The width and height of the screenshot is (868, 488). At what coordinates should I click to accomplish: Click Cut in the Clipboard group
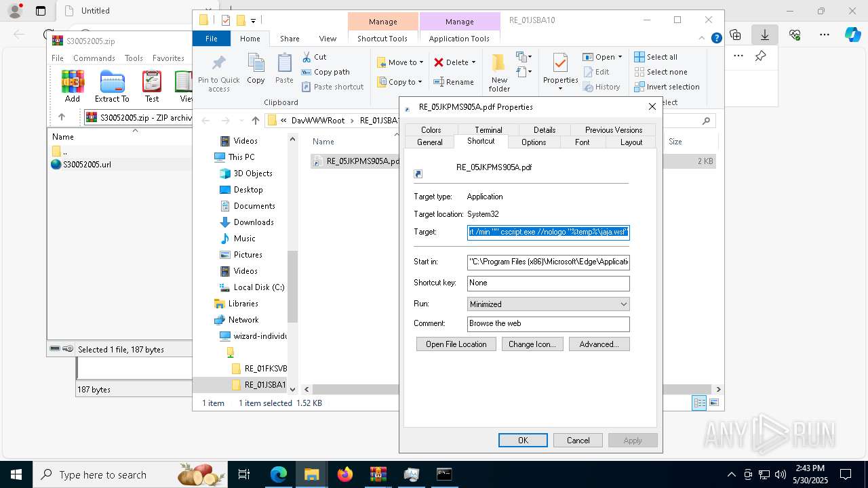tap(314, 57)
